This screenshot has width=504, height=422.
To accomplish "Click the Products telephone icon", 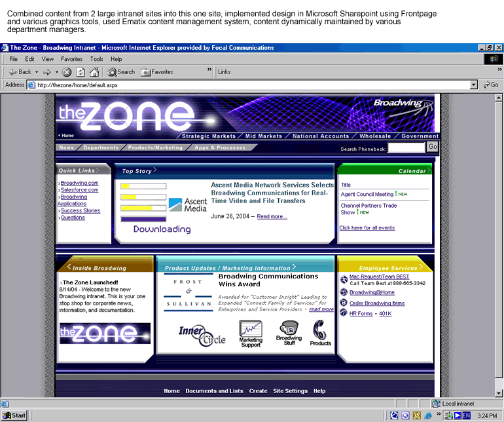I will (320, 332).
